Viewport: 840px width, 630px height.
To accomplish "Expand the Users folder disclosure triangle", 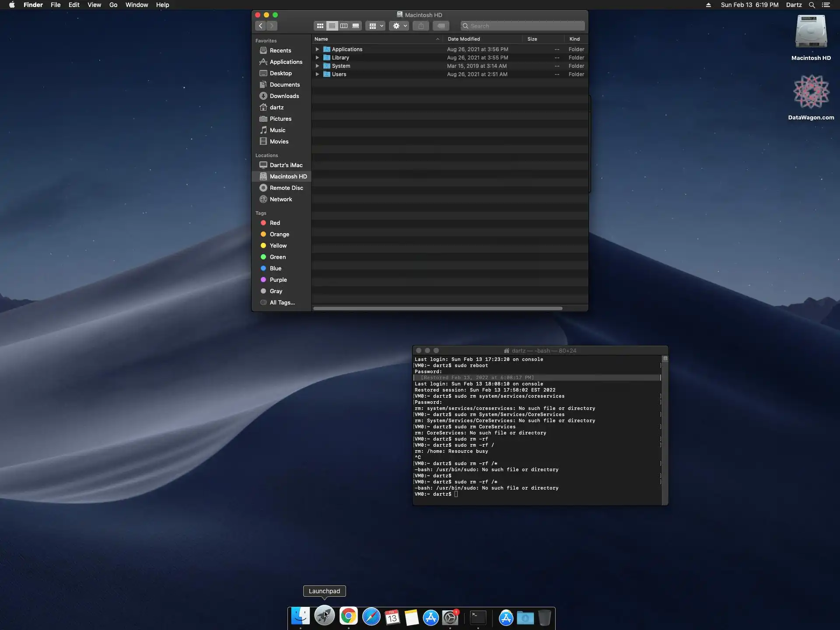I will (x=318, y=74).
